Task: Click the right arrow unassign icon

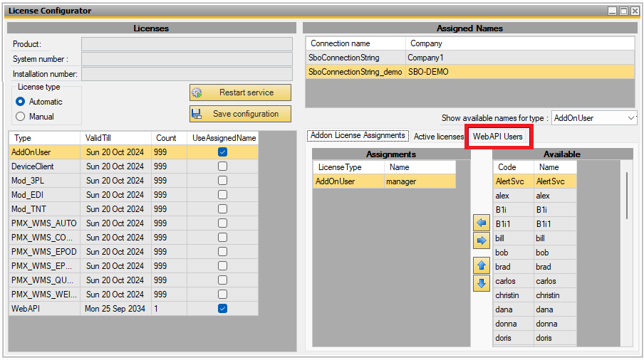Action: (x=482, y=240)
